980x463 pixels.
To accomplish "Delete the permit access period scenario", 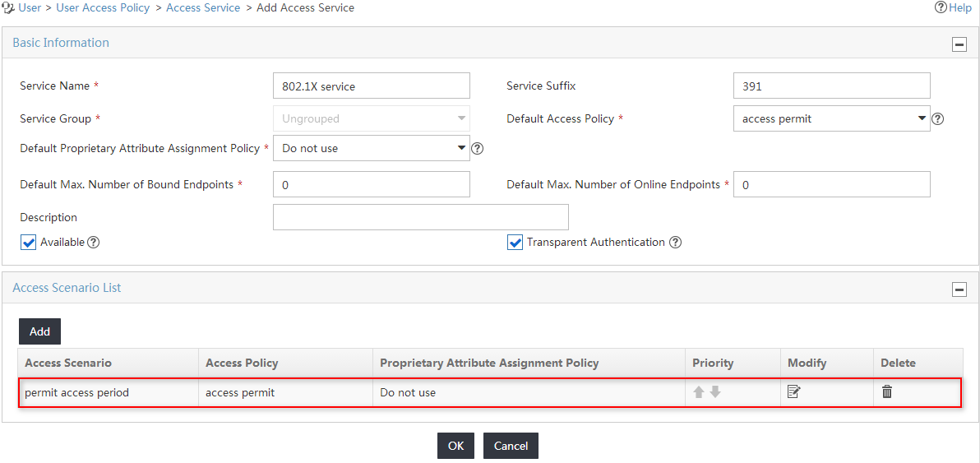I will click(x=887, y=392).
